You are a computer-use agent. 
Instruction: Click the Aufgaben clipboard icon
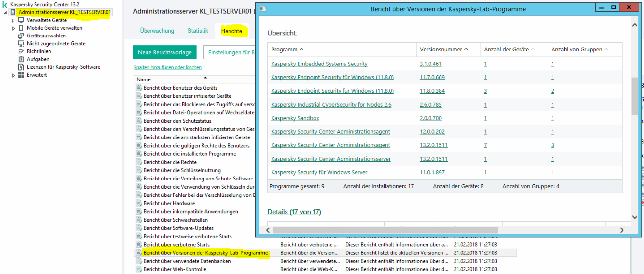click(x=21, y=59)
